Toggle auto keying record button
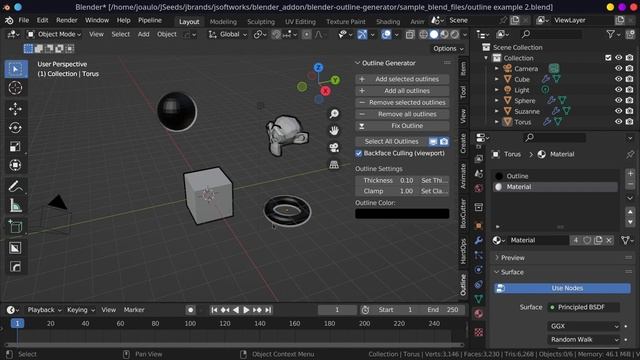Screen dimensions: 640x360 190,310
